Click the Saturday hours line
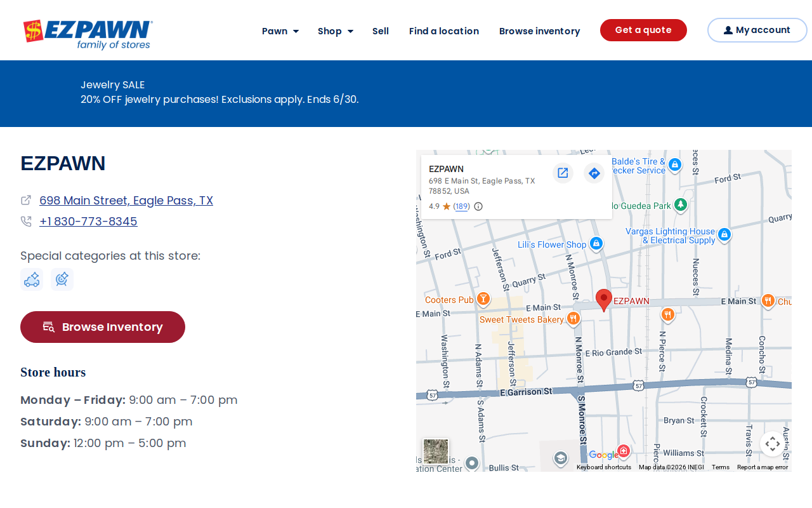This screenshot has height=508, width=812. click(x=107, y=422)
